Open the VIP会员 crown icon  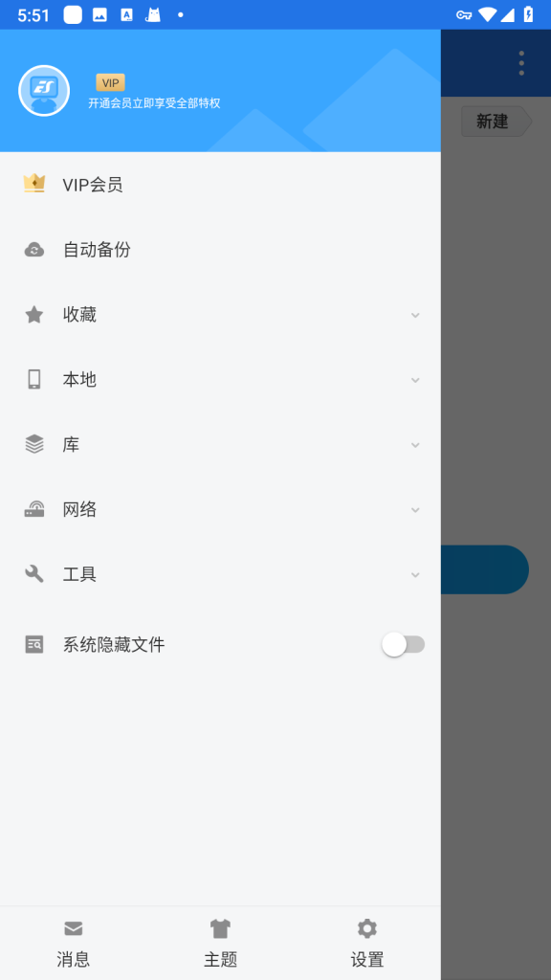[34, 183]
